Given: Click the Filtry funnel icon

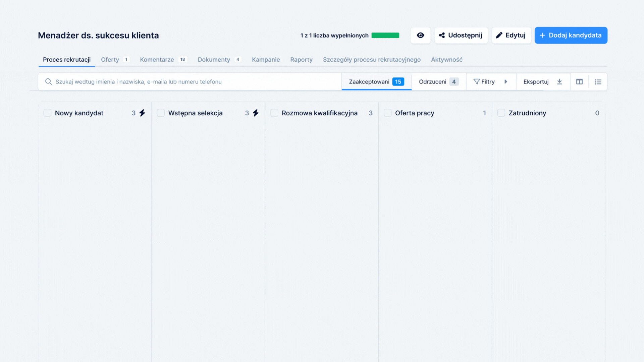Looking at the screenshot, I should (476, 82).
